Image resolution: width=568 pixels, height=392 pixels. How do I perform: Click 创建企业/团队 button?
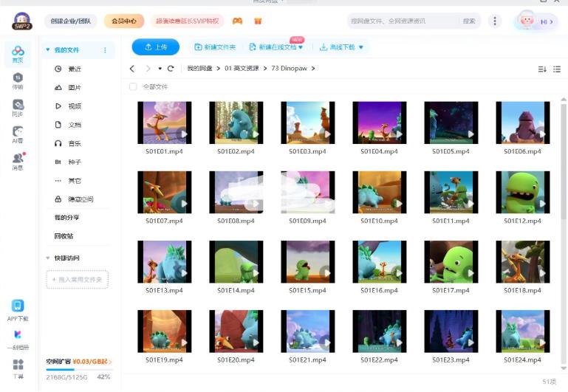tap(71, 21)
